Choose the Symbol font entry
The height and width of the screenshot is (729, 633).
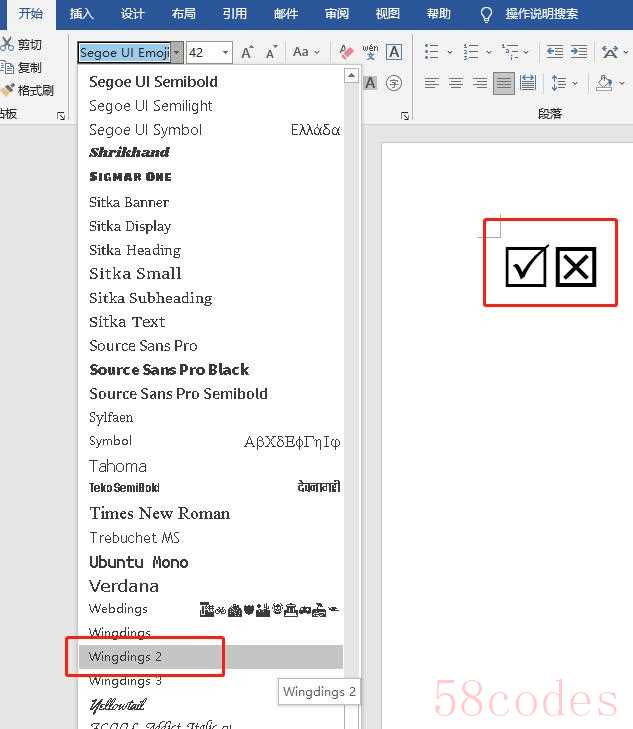click(x=211, y=441)
